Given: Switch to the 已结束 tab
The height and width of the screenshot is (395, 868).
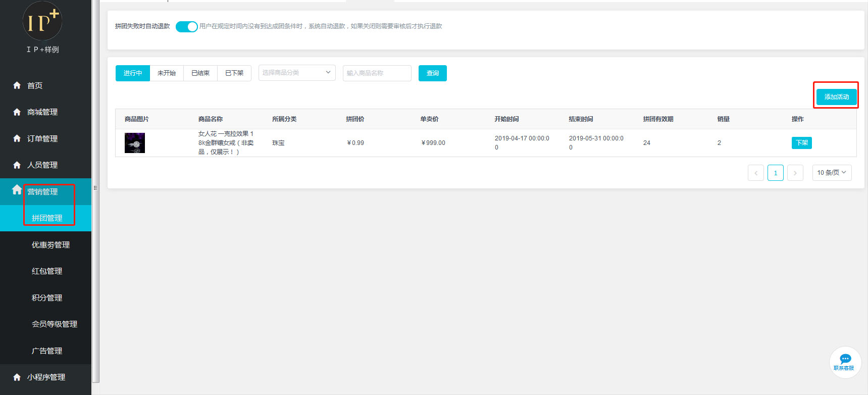Looking at the screenshot, I should coord(200,73).
